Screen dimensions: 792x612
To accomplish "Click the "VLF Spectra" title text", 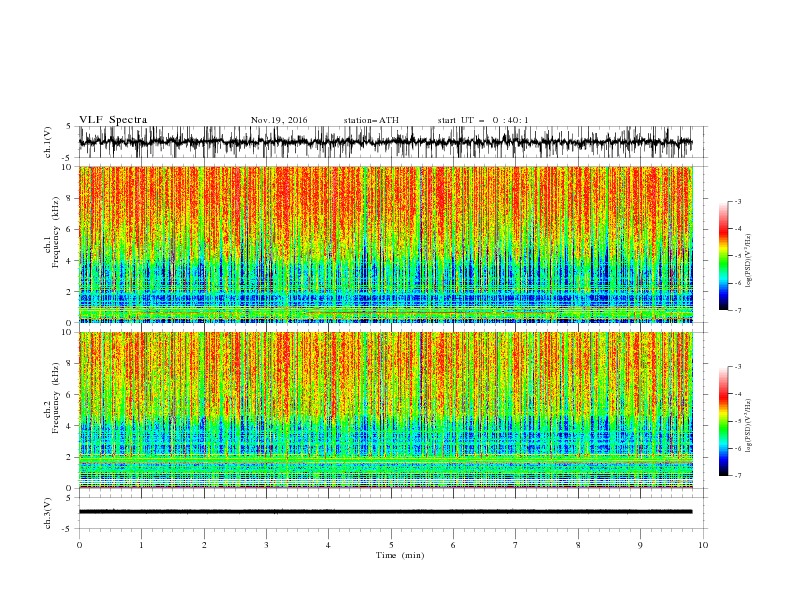I will coord(113,120).
